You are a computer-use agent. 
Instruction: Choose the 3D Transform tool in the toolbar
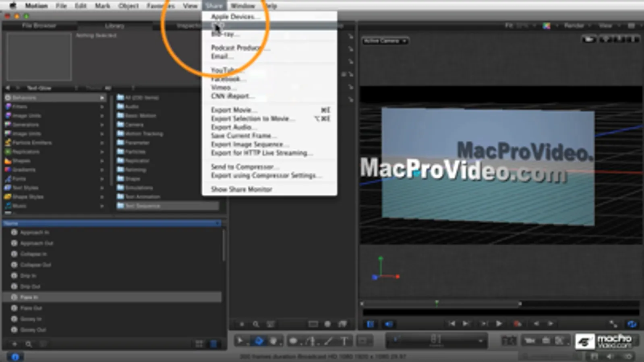coord(259,341)
